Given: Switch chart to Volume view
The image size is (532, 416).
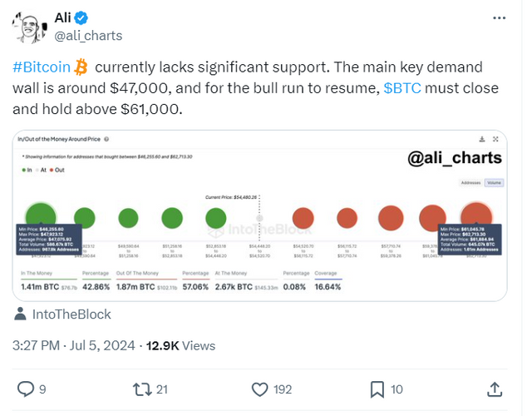Looking at the screenshot, I should pyautogui.click(x=493, y=181).
